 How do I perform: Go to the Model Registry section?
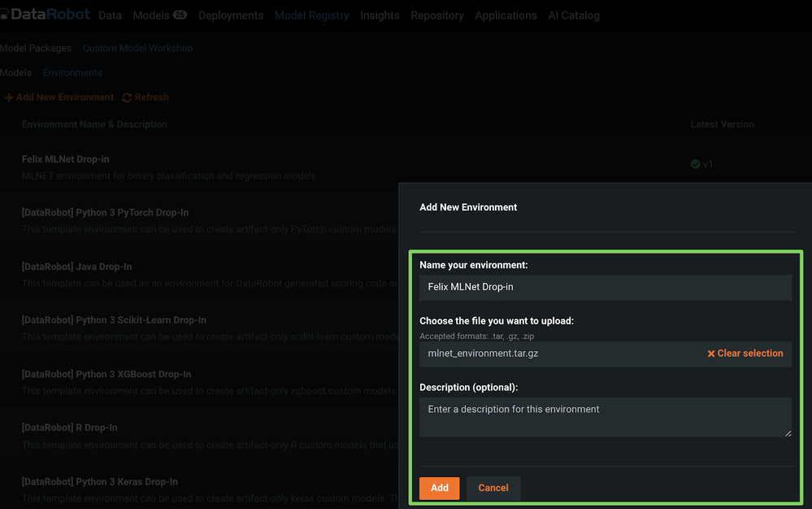(x=311, y=15)
